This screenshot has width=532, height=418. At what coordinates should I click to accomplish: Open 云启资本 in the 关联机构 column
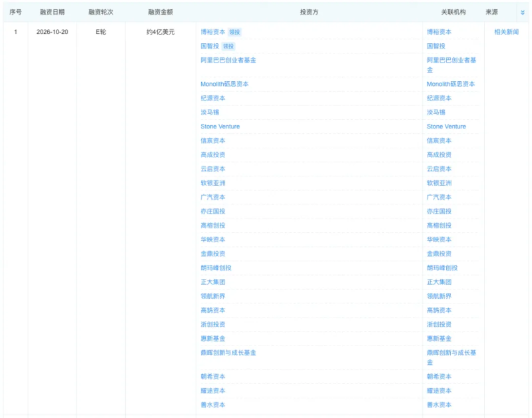(x=439, y=169)
